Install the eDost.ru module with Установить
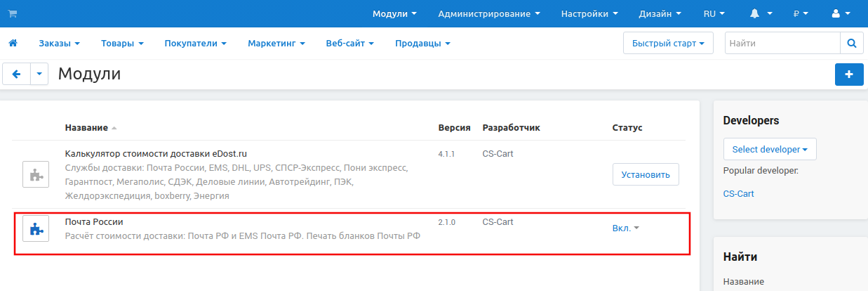This screenshot has width=868, height=291. point(646,174)
